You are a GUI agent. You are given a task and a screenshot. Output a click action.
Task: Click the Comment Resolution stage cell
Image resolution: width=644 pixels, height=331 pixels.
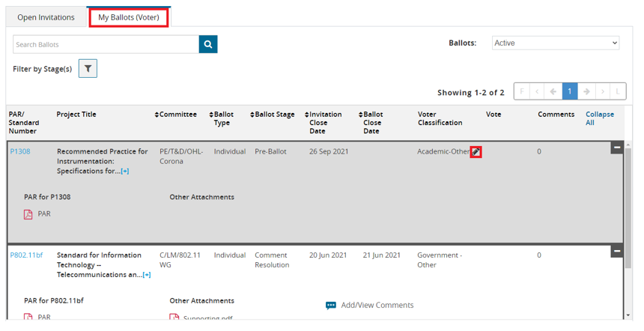coord(272,261)
